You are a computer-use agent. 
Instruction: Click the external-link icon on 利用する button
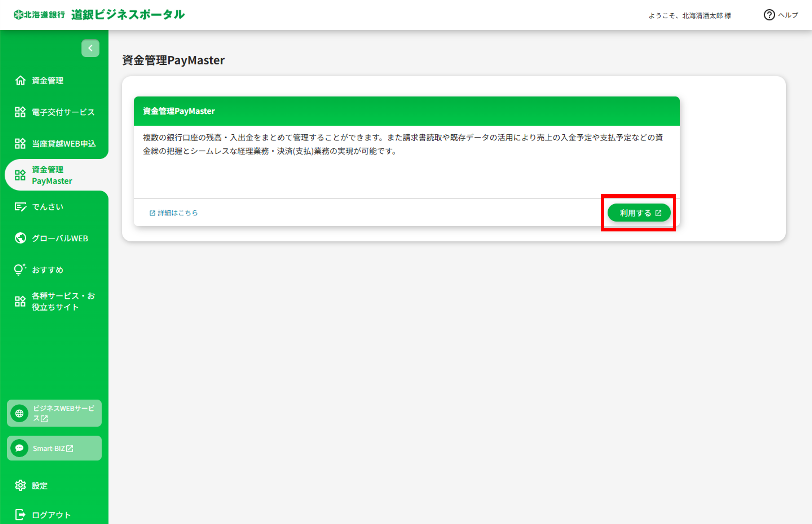tap(658, 213)
